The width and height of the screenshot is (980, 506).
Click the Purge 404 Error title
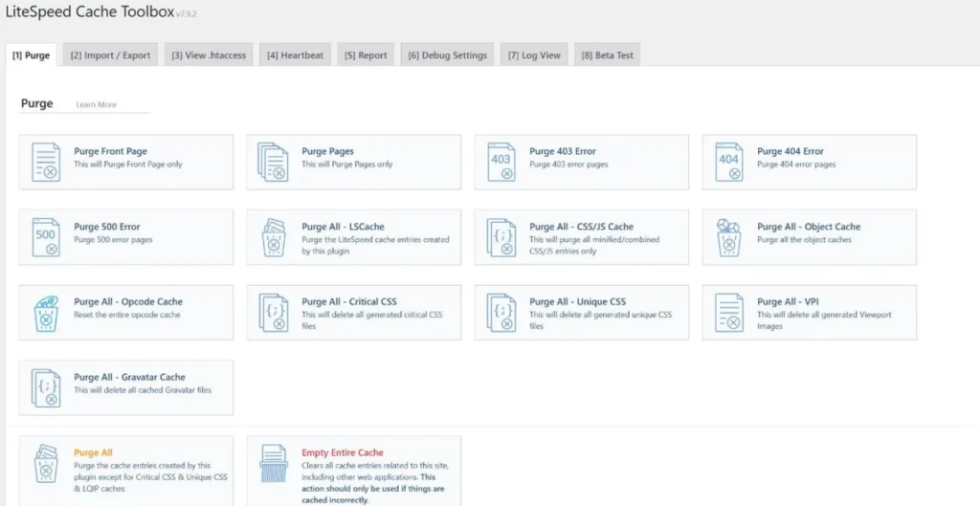click(791, 151)
